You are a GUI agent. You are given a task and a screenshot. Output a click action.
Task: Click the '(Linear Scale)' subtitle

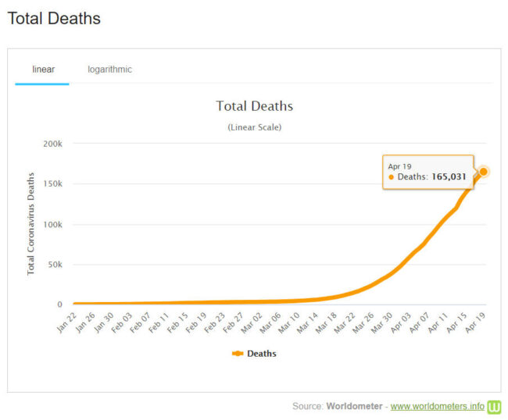[x=254, y=126]
